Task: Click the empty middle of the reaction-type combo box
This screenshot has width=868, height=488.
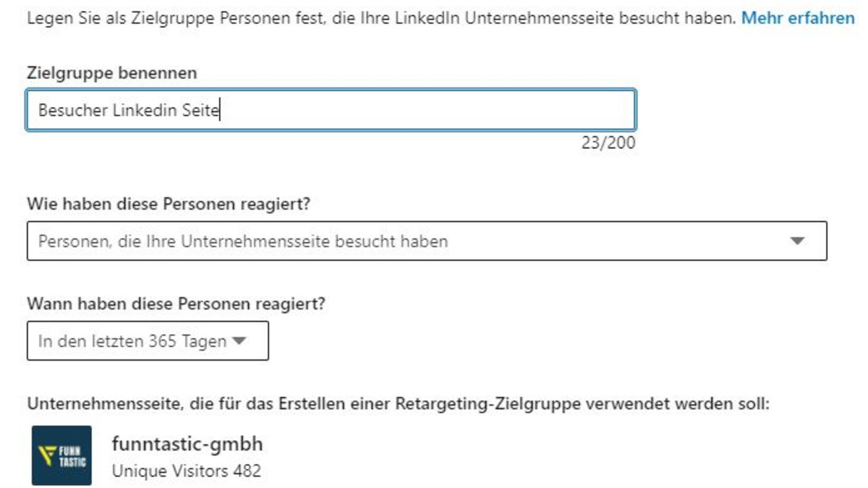Action: tap(615, 241)
